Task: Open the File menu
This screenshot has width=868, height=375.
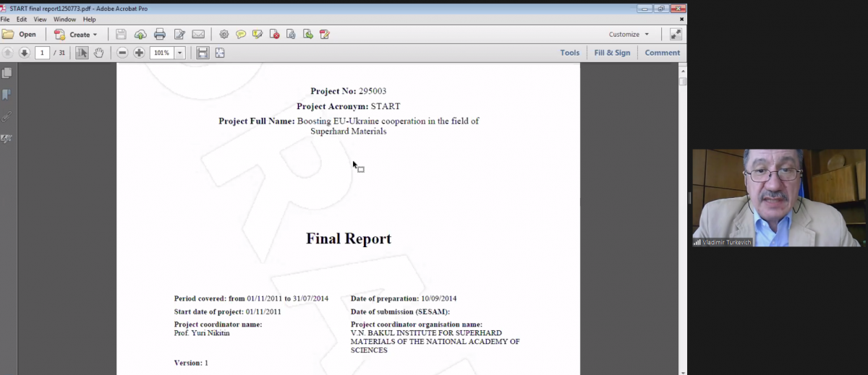Action: 5,20
